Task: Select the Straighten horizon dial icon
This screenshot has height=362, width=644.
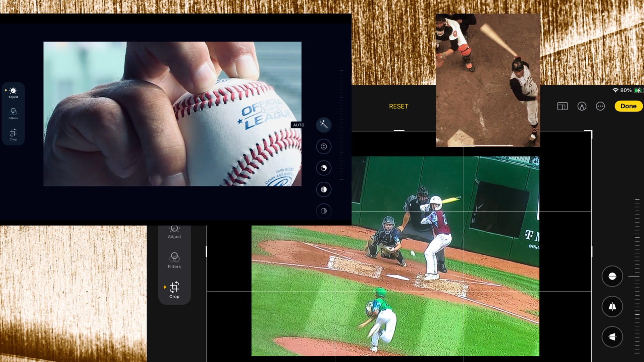Action: tap(612, 276)
